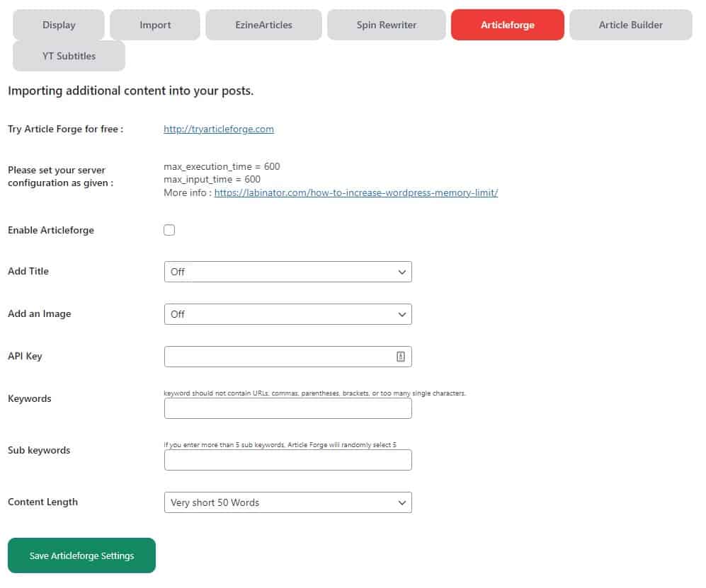Open the labinator WordPress memory limit link
Viewport: 706px width, 588px height.
[x=356, y=192]
